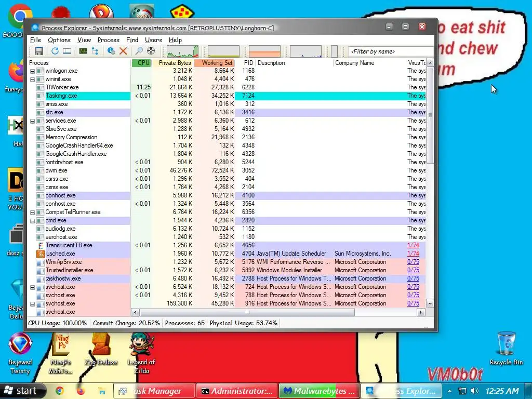
Task: Click the File Explorer taskbar icon
Action: point(101,391)
